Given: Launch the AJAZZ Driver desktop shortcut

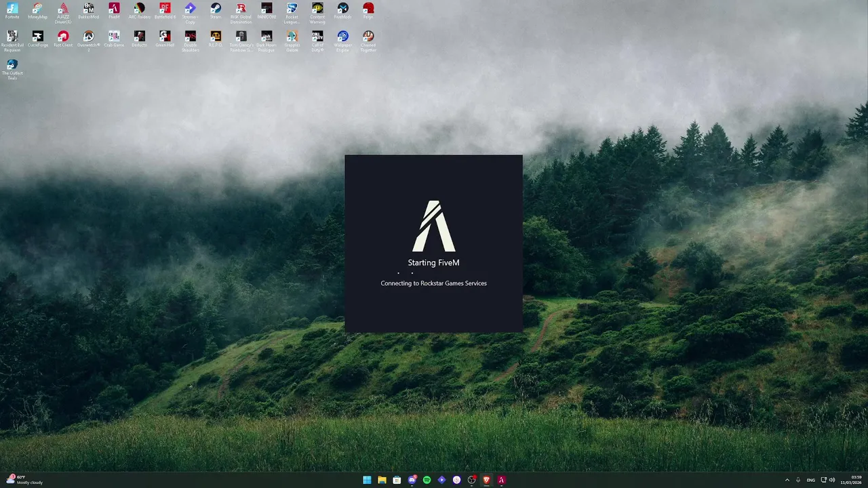Looking at the screenshot, I should 63,13.
